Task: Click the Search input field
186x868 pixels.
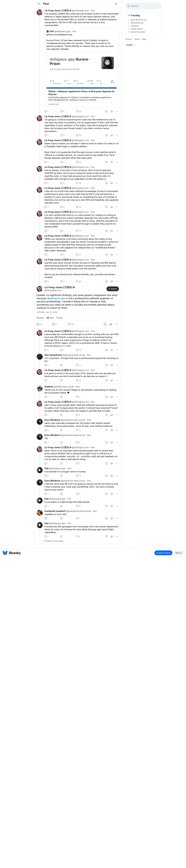Action: point(143,6)
